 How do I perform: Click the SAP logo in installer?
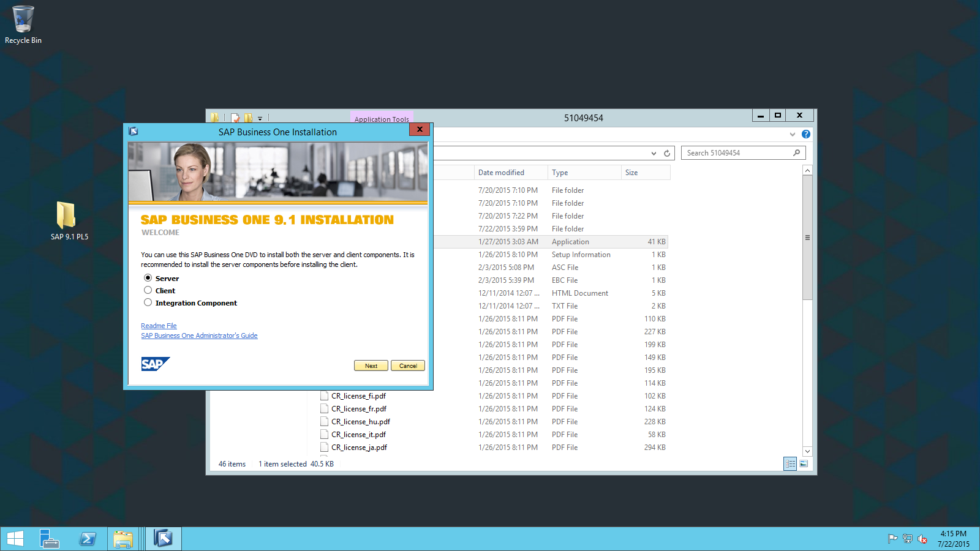tap(155, 364)
